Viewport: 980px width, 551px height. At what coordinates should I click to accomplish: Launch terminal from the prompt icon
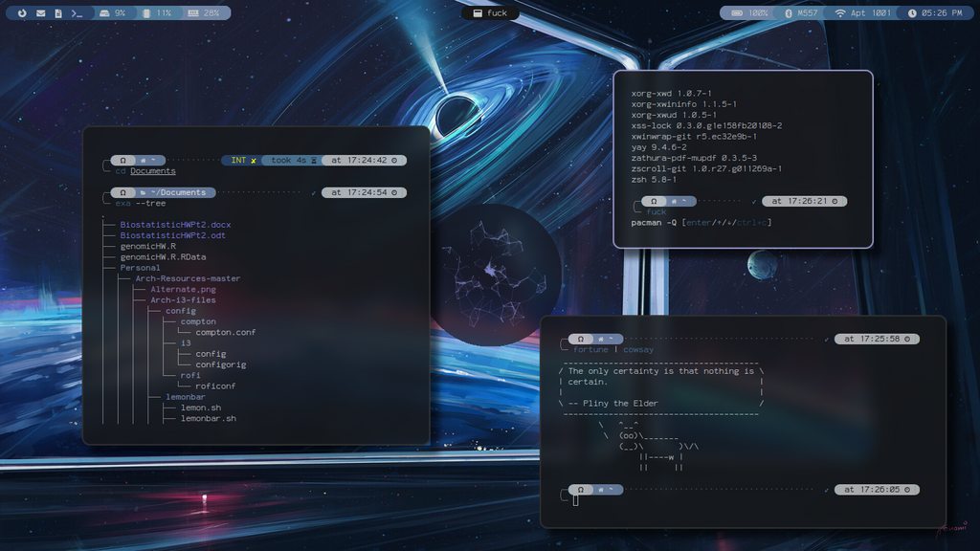click(77, 13)
